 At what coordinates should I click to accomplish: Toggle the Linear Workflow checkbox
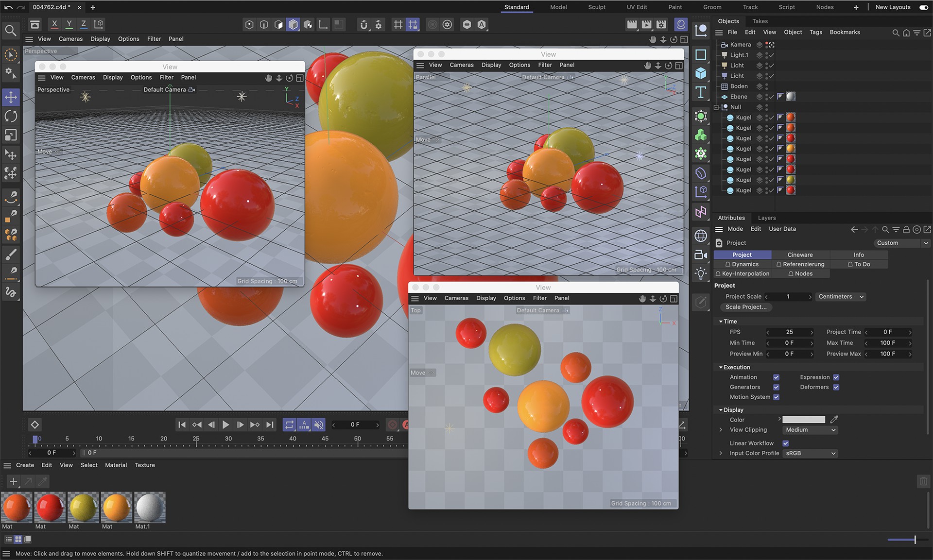point(785,443)
